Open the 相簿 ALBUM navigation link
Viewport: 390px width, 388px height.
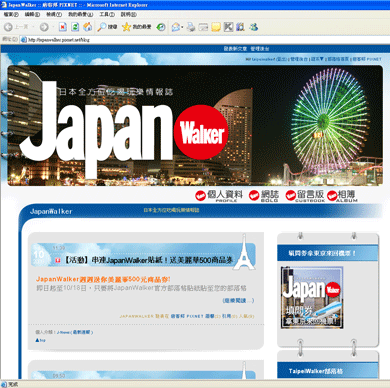tap(343, 196)
